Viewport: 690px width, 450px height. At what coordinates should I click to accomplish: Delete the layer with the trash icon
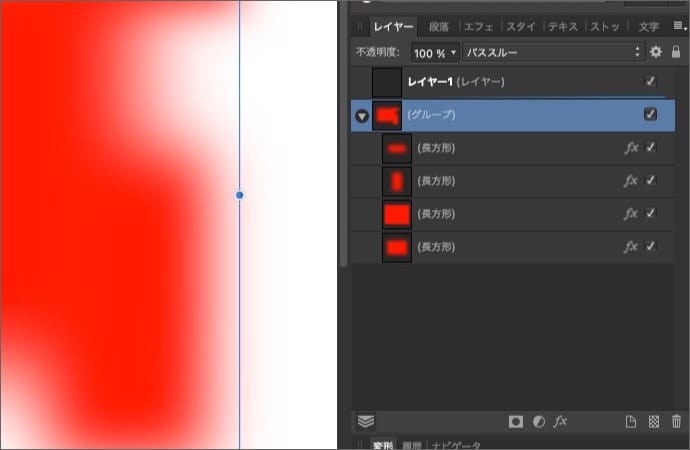click(x=676, y=422)
